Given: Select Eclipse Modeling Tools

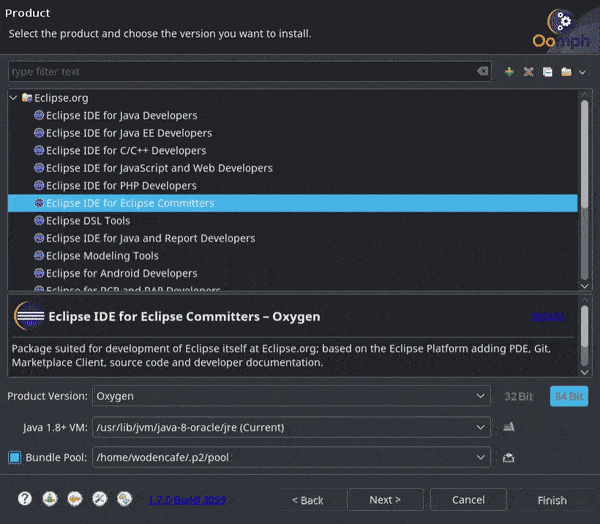Looking at the screenshot, I should pyautogui.click(x=102, y=256).
